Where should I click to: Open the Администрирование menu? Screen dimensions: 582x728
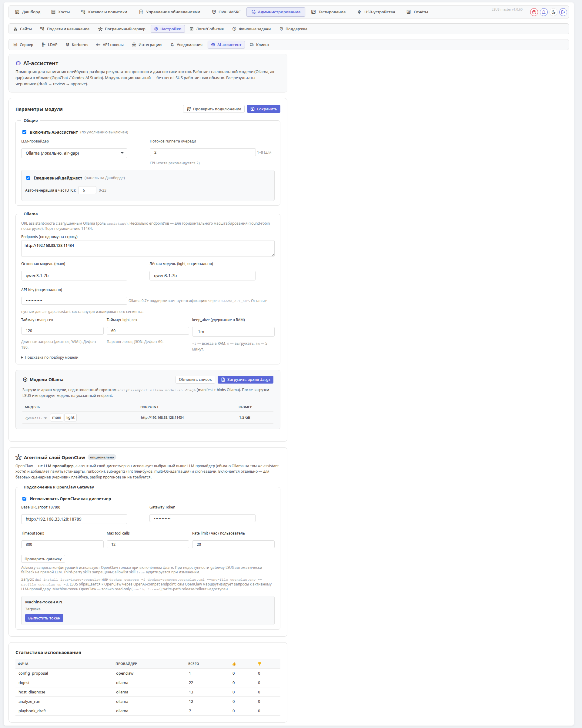coord(276,12)
